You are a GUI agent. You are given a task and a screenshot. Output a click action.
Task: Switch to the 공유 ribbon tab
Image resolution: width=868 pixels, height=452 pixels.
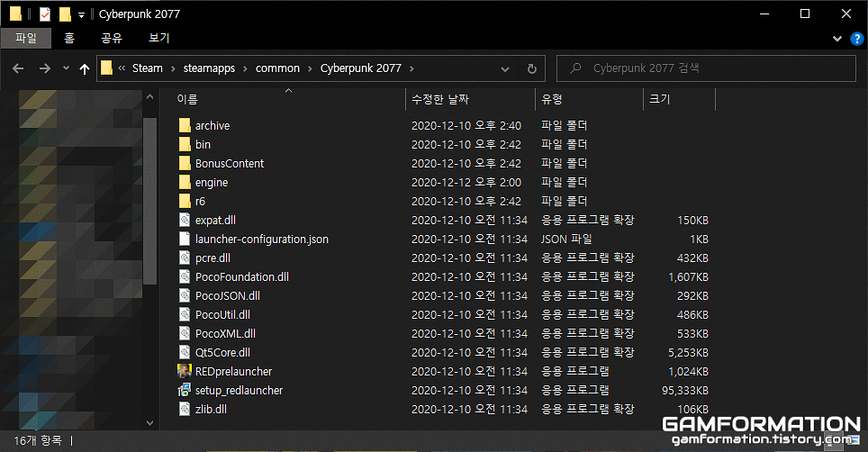(112, 38)
